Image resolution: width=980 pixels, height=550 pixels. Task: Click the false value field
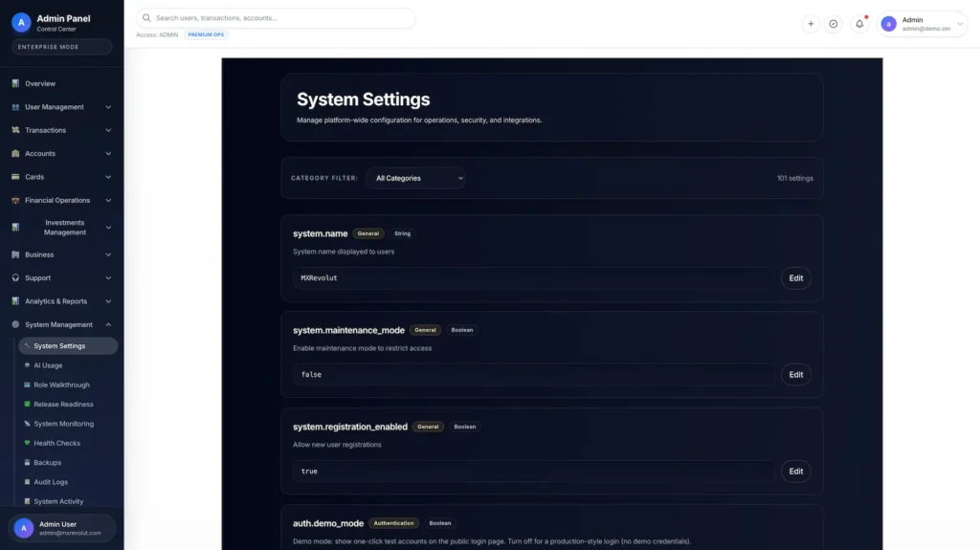(x=534, y=374)
